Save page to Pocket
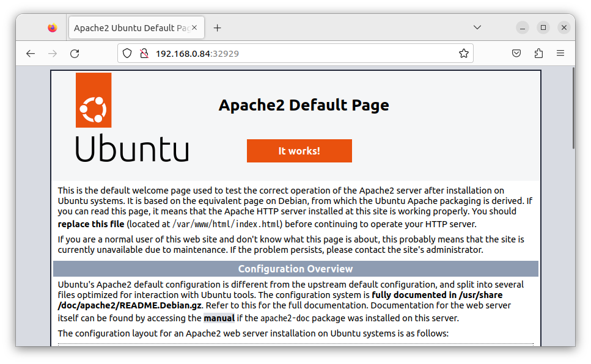Screen dimensions: 591x364 516,54
